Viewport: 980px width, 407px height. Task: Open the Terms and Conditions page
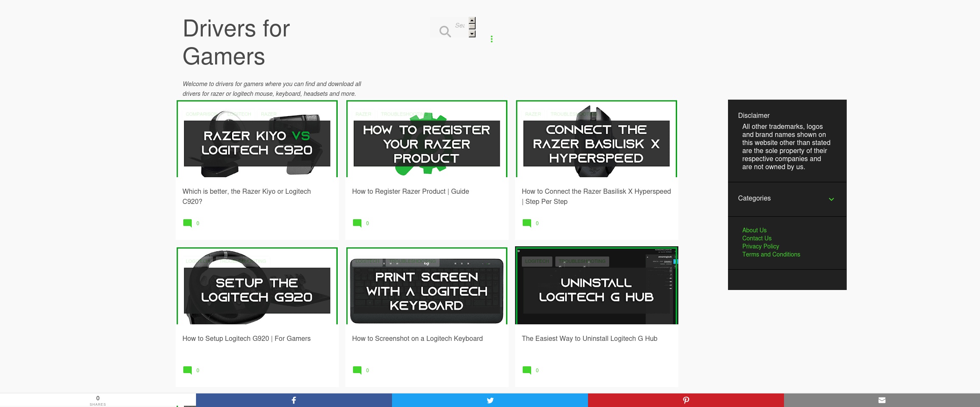(771, 254)
